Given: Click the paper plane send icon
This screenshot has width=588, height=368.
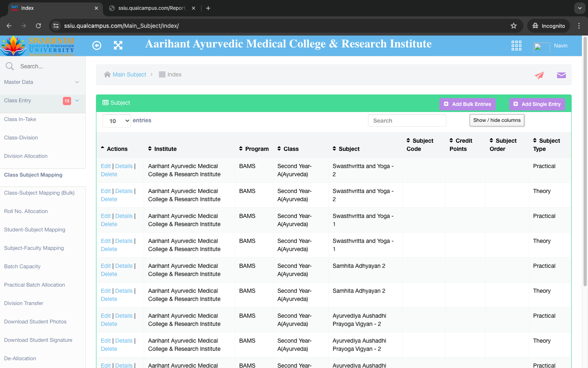Looking at the screenshot, I should (x=539, y=75).
